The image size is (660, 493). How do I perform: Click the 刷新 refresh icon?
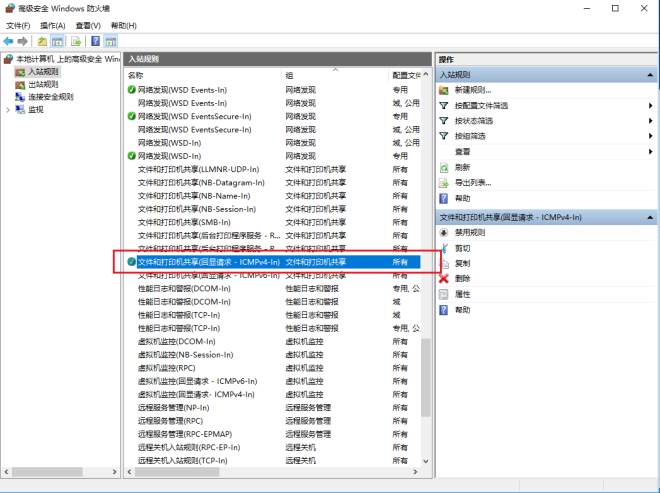pyautogui.click(x=444, y=168)
